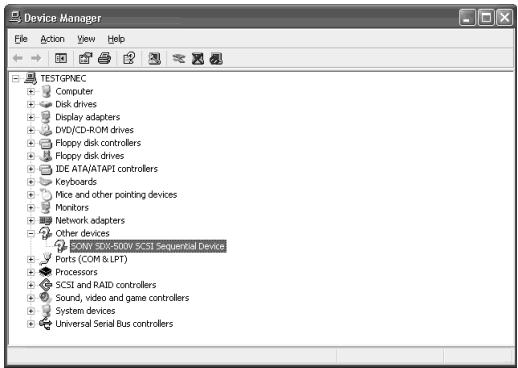Expand the Display adapters node
Viewport: 518px width, 368px height.
(31, 117)
